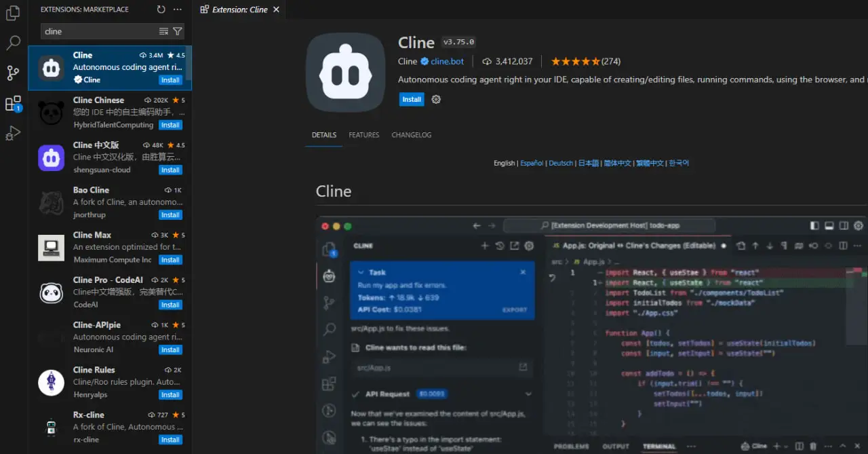Click the Cline Pro - CodeAI icon
Viewport: 868px width, 454px height.
point(51,292)
